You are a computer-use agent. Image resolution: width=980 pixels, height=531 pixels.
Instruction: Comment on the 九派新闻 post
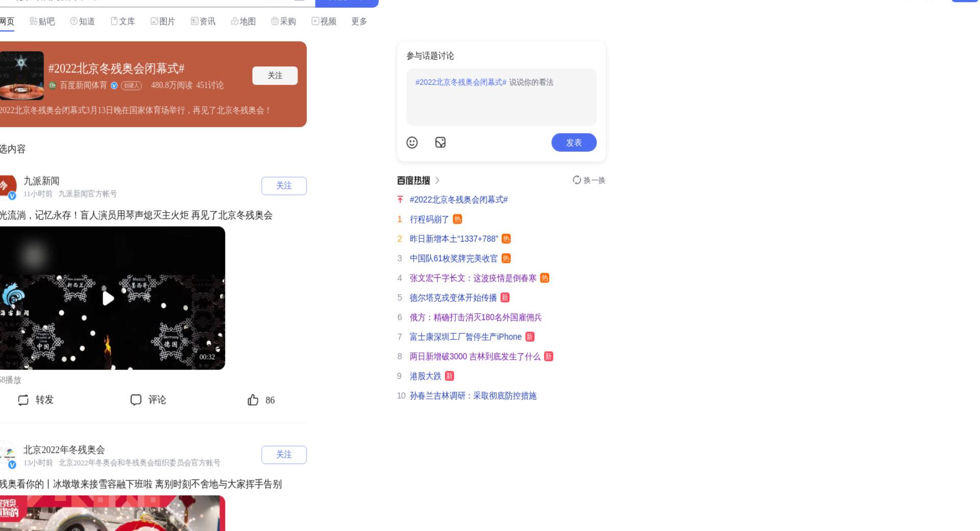point(148,400)
